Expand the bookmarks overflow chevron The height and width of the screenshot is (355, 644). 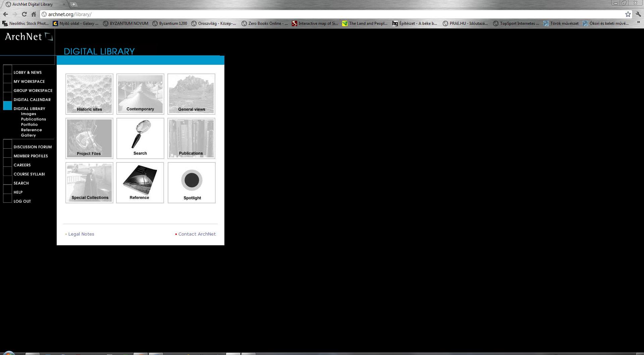(638, 23)
